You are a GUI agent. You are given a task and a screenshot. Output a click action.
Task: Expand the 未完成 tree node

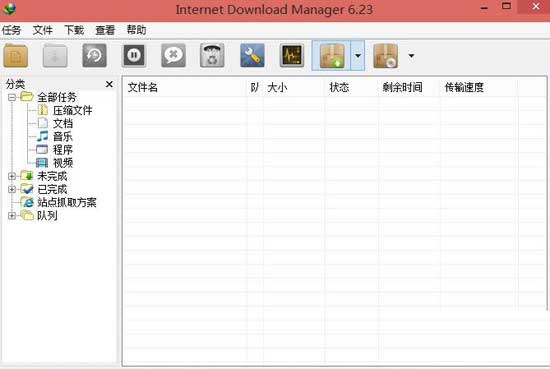pyautogui.click(x=12, y=176)
